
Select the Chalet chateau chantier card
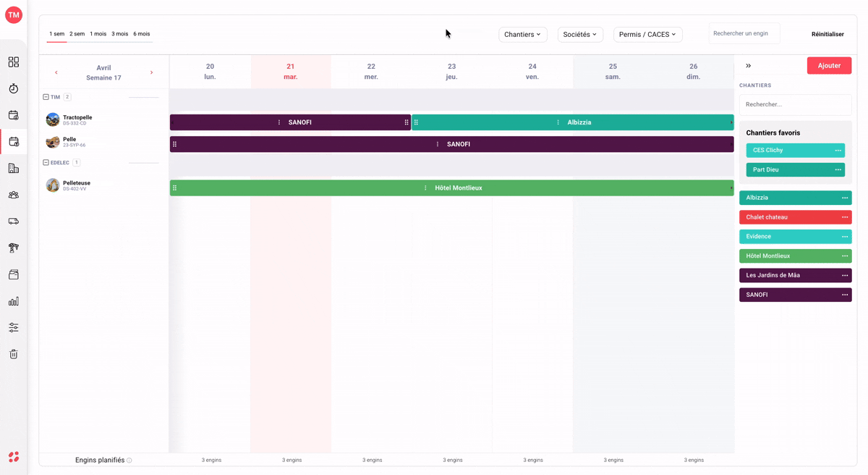click(x=796, y=217)
